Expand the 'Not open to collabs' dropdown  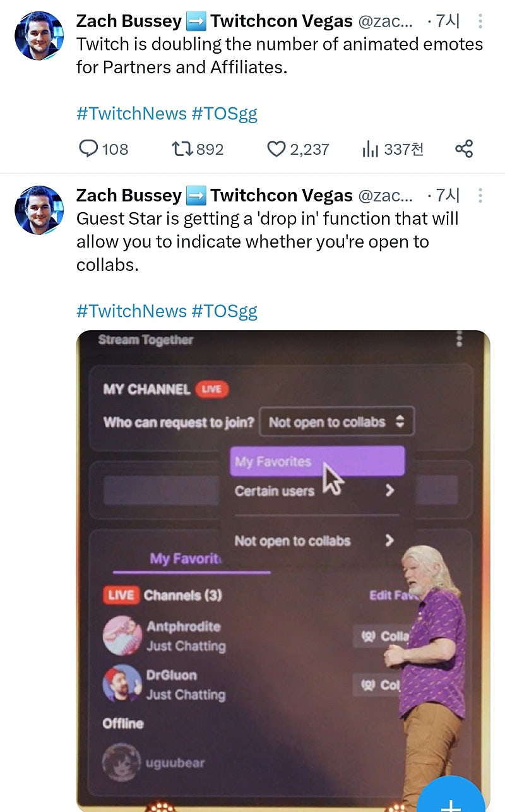click(336, 422)
